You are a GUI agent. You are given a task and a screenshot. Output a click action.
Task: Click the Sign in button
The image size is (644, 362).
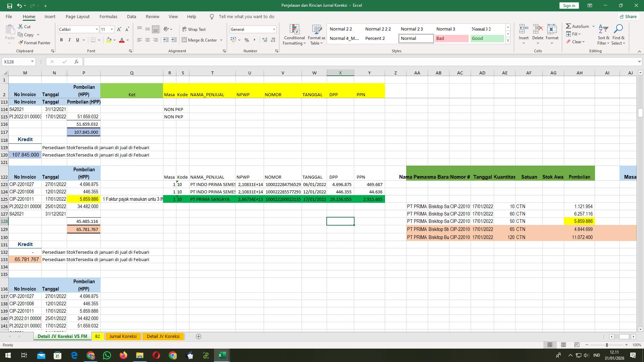pyautogui.click(x=569, y=5)
